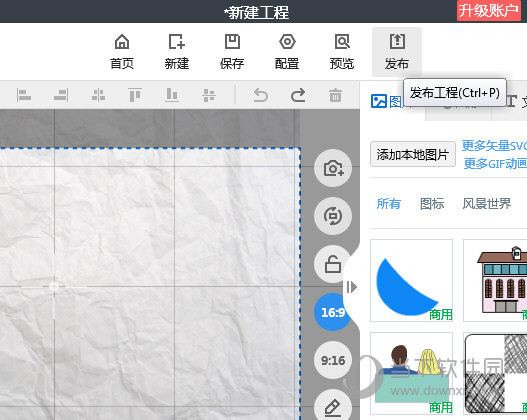Select 所有 category filter

click(x=389, y=204)
